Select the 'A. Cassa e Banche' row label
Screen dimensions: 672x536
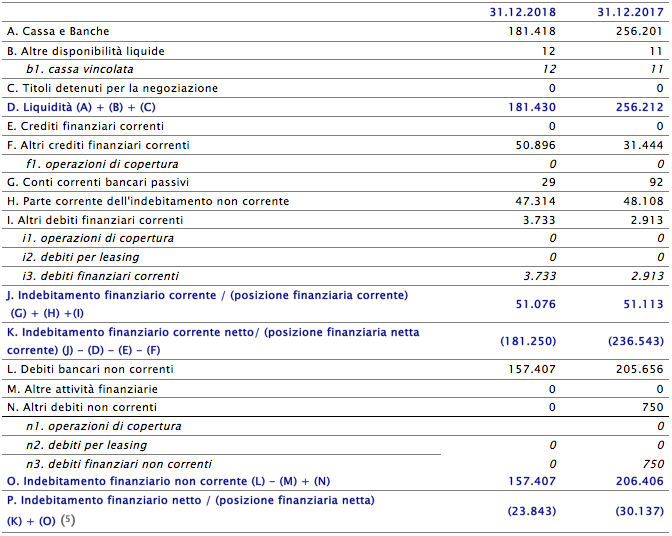pyautogui.click(x=57, y=32)
